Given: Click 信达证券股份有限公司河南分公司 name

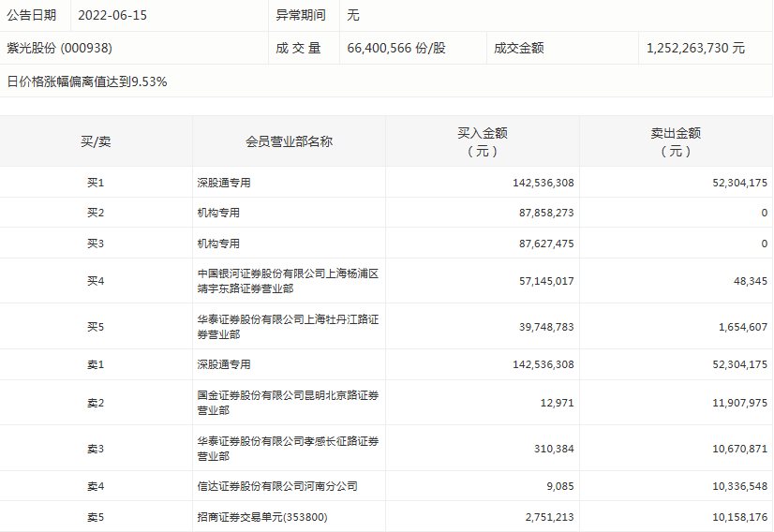Looking at the screenshot, I should tap(277, 486).
